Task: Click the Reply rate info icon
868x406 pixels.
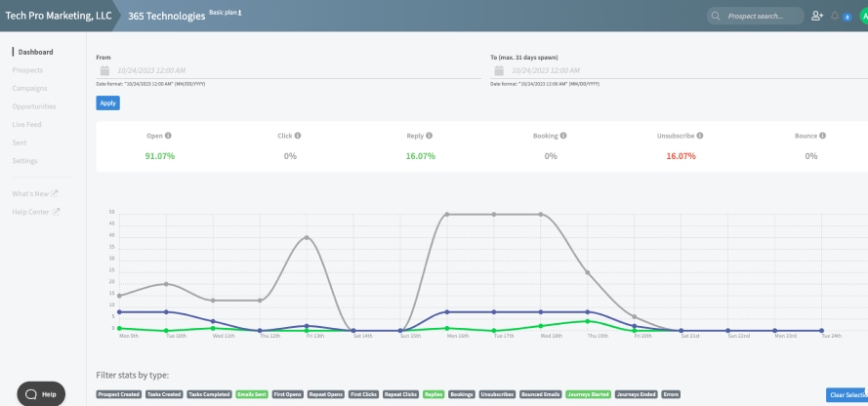Action: tap(429, 136)
